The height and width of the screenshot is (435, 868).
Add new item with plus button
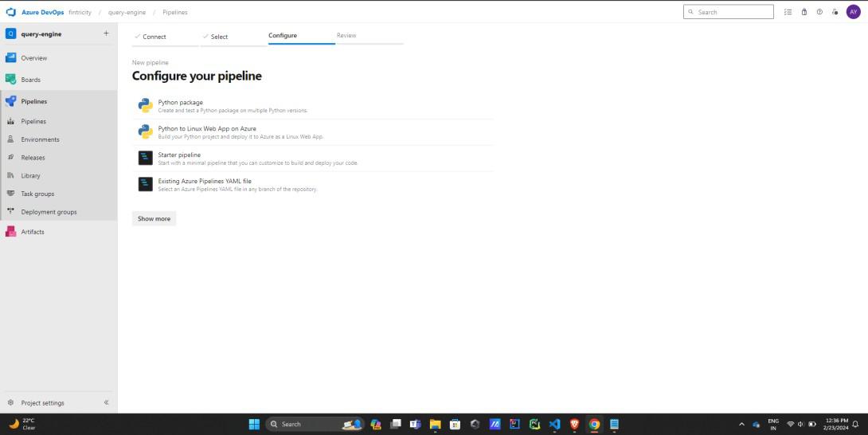point(106,33)
